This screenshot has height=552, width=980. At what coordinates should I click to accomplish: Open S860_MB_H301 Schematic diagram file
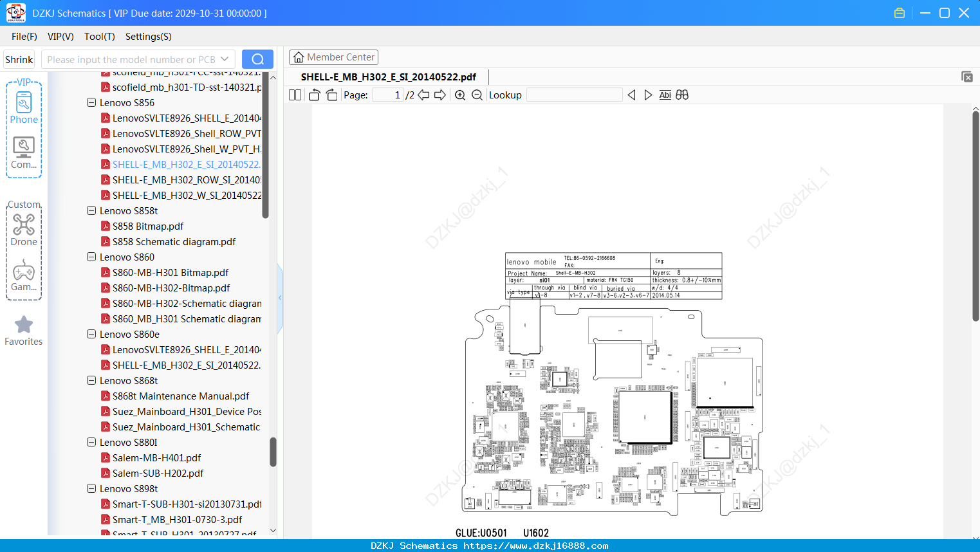187,319
